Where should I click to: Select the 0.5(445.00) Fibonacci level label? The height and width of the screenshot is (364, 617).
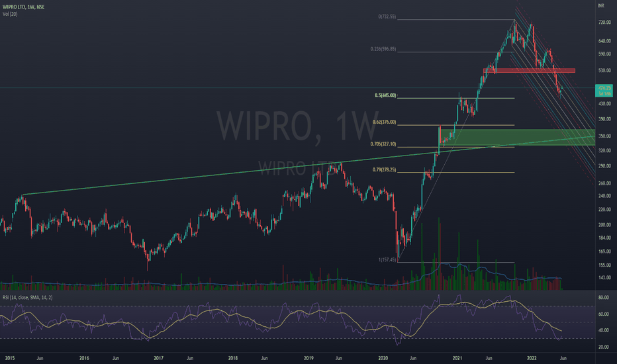tap(385, 95)
